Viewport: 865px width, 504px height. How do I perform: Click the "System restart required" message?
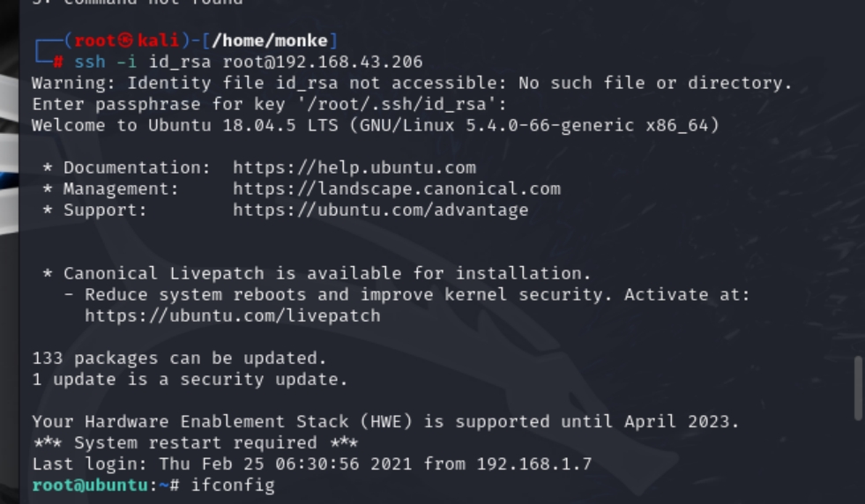click(x=195, y=442)
